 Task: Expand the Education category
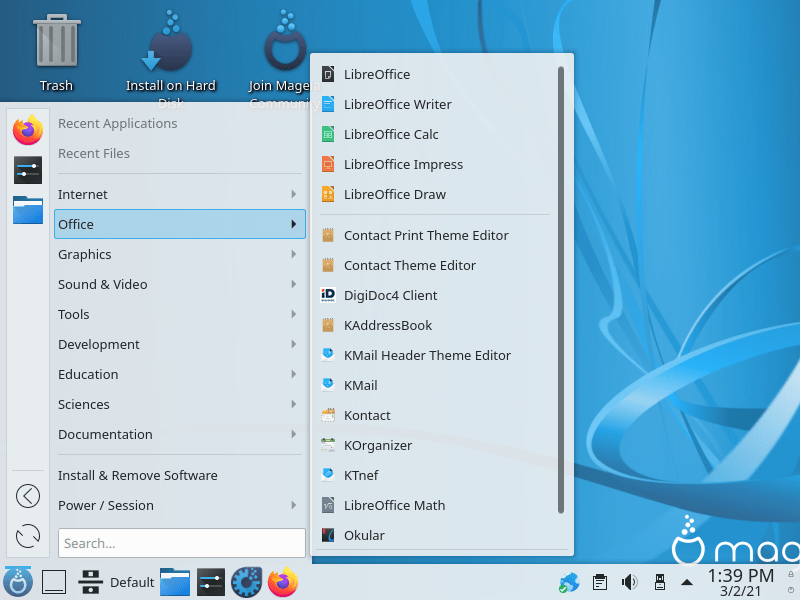pos(180,375)
